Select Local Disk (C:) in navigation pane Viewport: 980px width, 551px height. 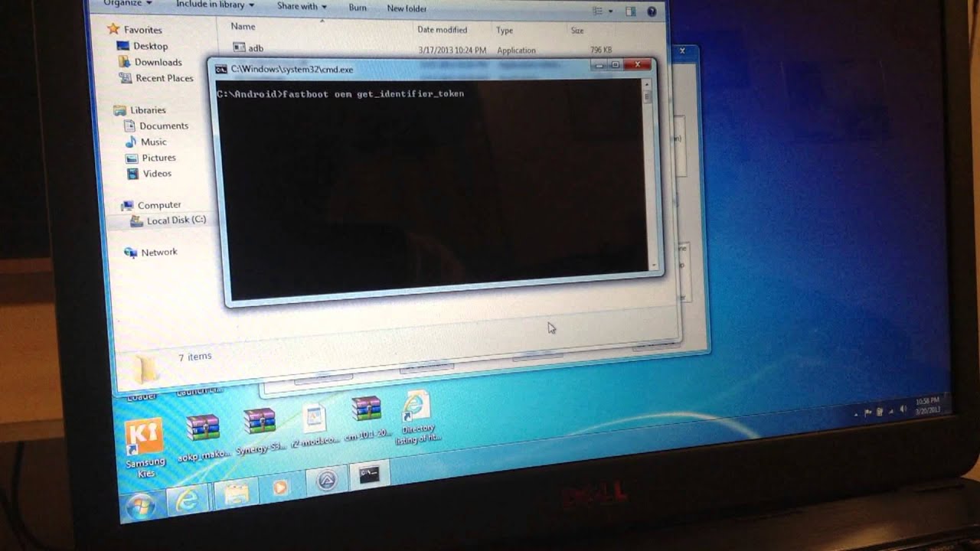[168, 220]
